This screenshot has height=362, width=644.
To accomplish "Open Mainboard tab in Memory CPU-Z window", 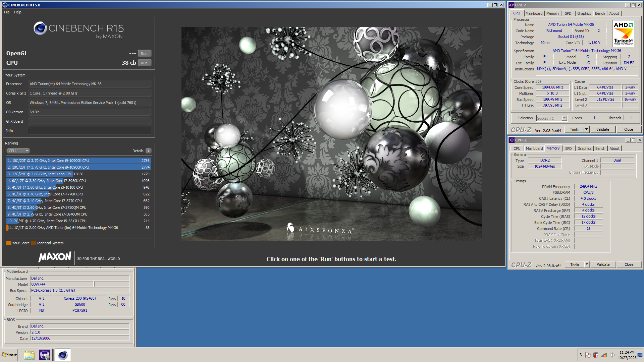I will 534,148.
